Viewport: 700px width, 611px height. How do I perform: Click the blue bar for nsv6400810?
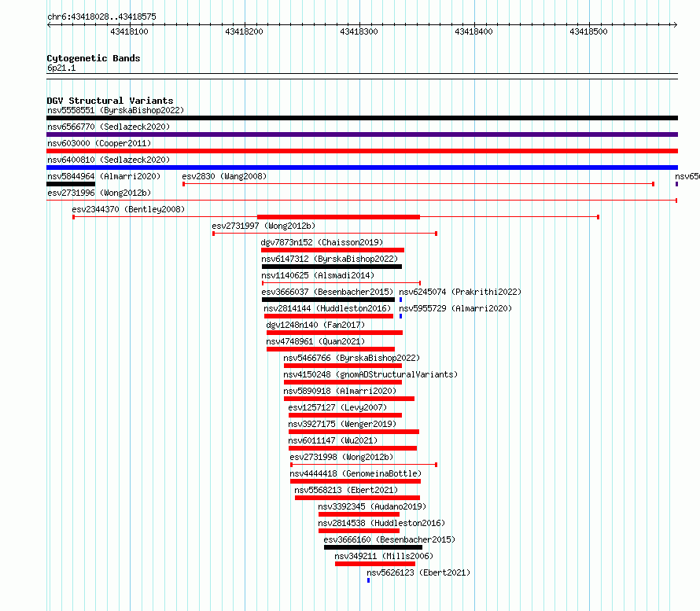(x=362, y=167)
